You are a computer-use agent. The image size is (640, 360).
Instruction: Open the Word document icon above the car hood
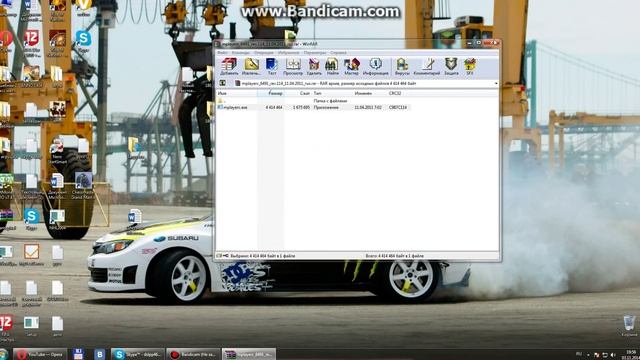point(134,217)
